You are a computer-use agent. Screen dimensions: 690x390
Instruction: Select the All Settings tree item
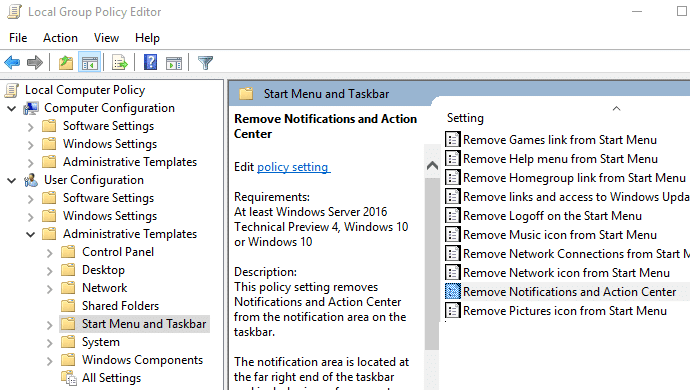111,378
